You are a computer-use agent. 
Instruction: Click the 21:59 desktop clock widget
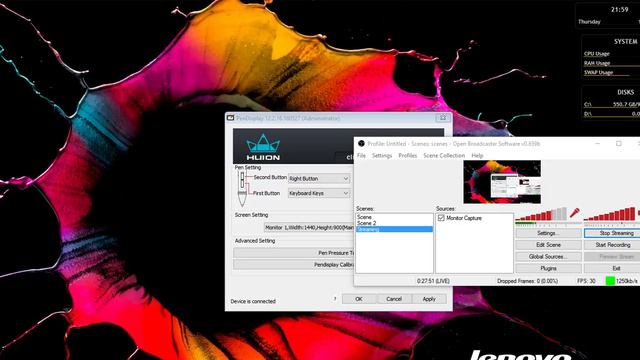tap(619, 9)
